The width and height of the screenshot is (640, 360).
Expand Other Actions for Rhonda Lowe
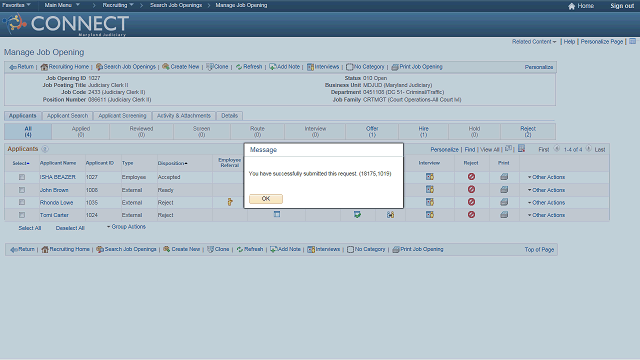point(547,203)
